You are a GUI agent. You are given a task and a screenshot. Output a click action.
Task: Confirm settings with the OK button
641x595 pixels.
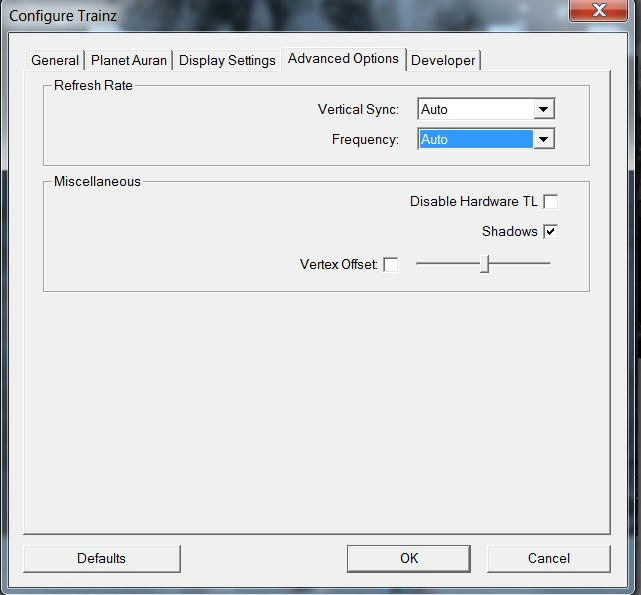pyautogui.click(x=409, y=558)
